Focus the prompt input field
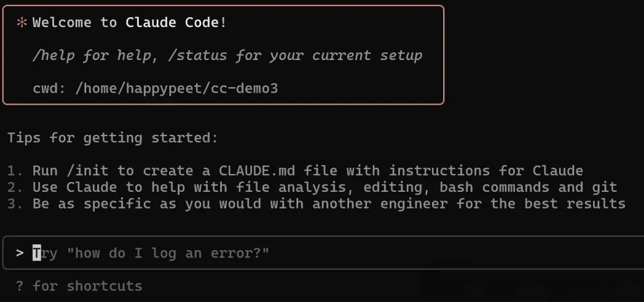The image size is (644, 302). 324,252
